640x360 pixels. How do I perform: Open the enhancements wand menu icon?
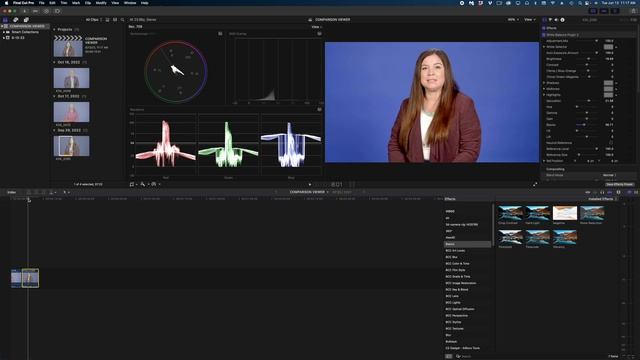point(143,184)
